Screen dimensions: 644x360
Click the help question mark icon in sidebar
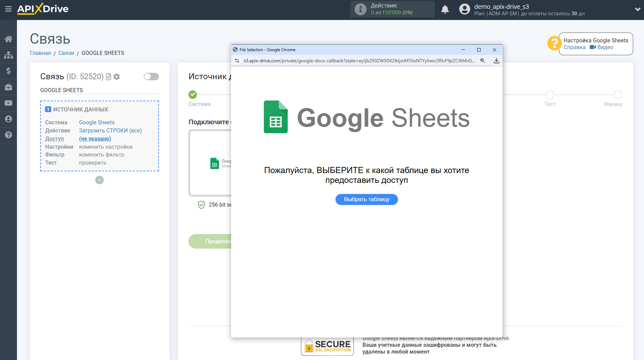tap(8, 135)
